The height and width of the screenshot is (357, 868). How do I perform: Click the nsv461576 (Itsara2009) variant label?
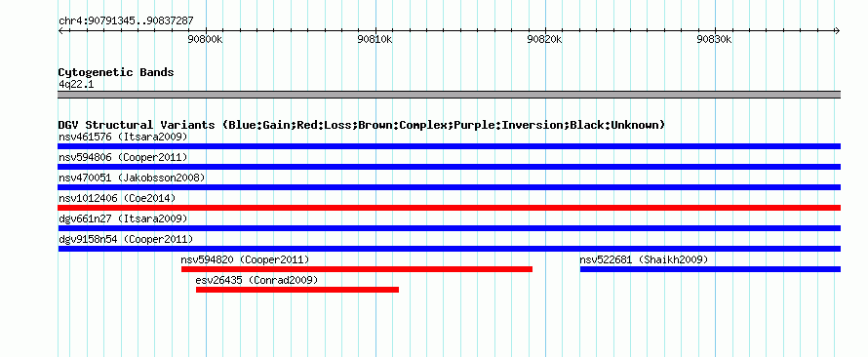pos(123,137)
